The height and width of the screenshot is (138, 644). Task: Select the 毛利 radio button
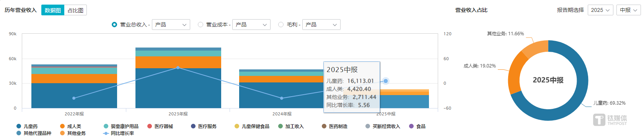(281, 25)
